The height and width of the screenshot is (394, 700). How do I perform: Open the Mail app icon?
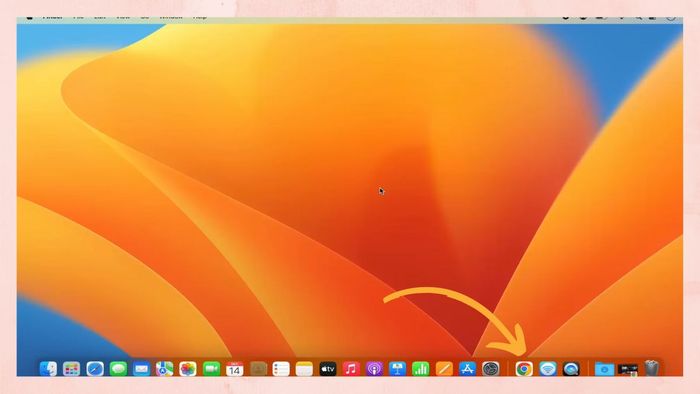click(142, 369)
